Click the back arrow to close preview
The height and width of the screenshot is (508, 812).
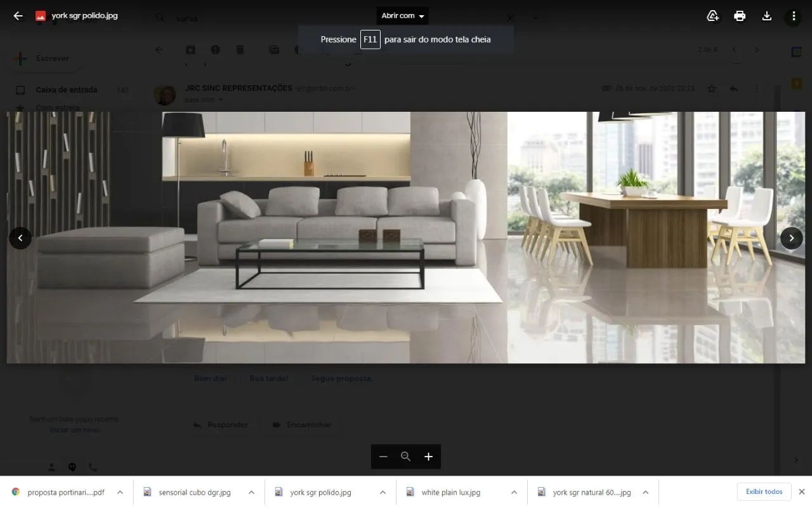tap(18, 16)
